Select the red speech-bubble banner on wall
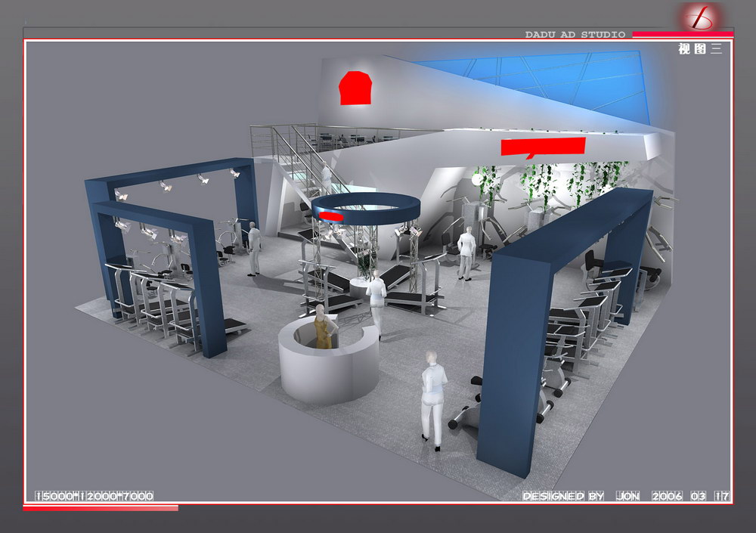The height and width of the screenshot is (533, 756). click(543, 147)
